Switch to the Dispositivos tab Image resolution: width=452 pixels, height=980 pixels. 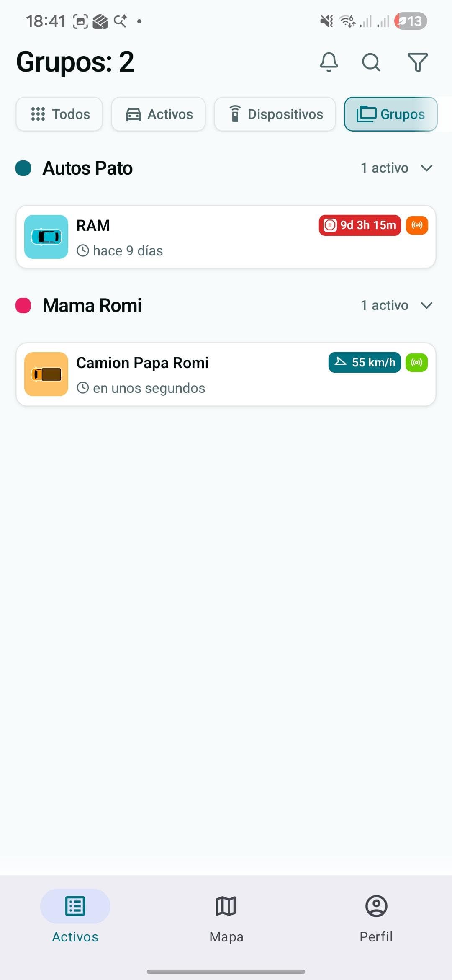point(275,114)
